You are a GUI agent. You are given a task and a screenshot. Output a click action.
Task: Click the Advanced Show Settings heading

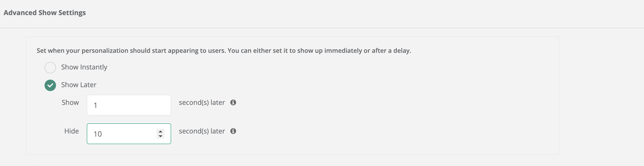45,13
